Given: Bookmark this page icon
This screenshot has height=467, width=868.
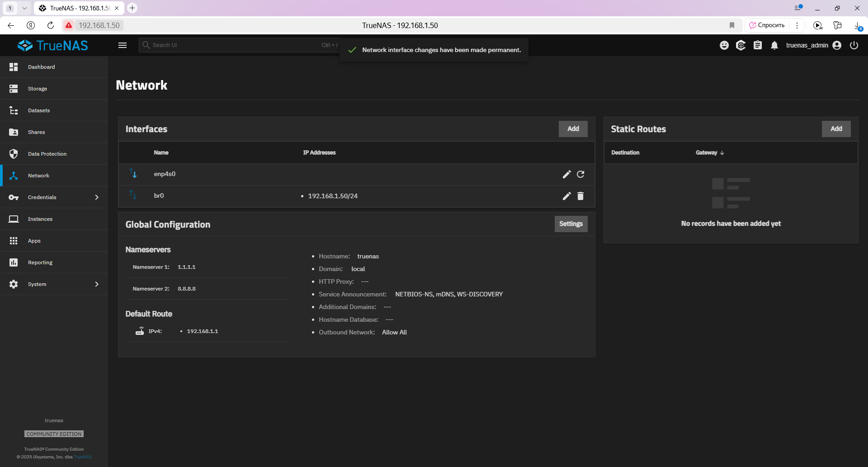Looking at the screenshot, I should [732, 25].
